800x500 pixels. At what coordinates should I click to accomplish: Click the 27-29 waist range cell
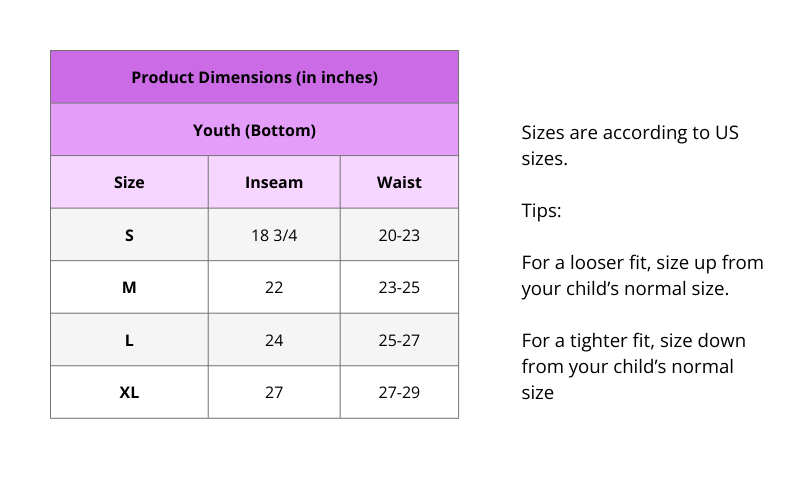(399, 392)
